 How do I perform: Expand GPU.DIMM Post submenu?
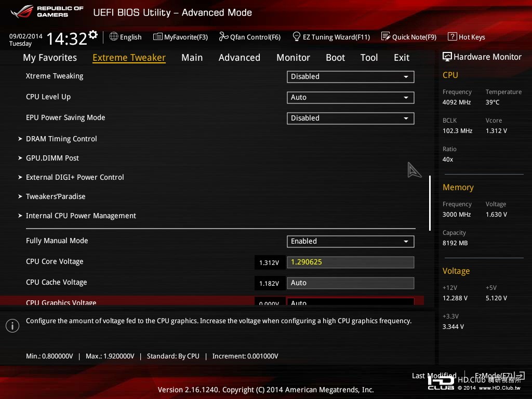coord(52,158)
